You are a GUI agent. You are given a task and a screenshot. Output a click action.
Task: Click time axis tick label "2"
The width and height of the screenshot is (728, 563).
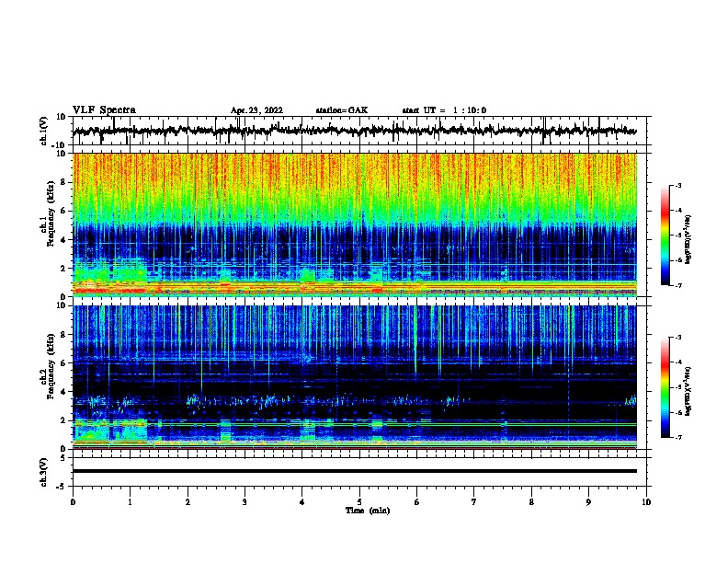(x=188, y=502)
